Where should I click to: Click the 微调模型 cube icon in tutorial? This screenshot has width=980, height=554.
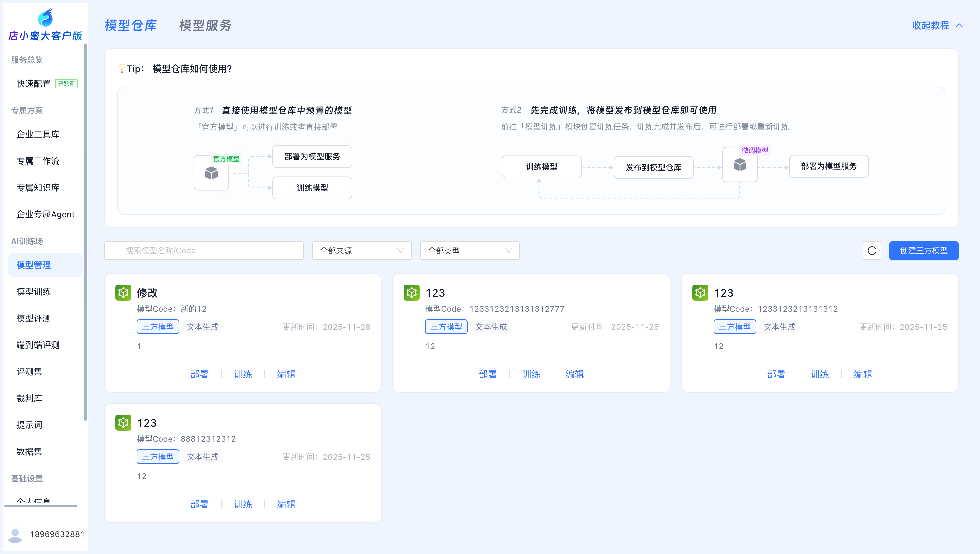(x=740, y=165)
